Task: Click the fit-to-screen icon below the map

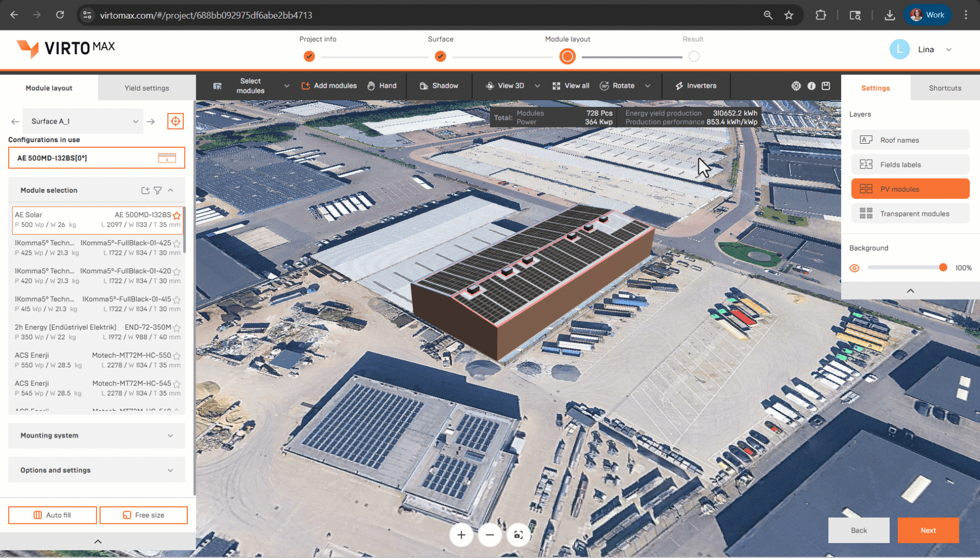Action: pos(518,535)
